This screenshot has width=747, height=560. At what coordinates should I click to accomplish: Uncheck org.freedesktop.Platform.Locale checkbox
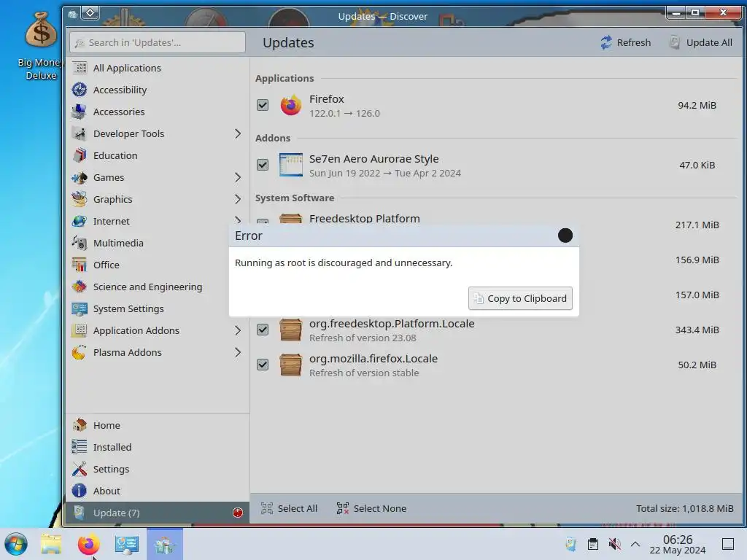click(x=263, y=330)
